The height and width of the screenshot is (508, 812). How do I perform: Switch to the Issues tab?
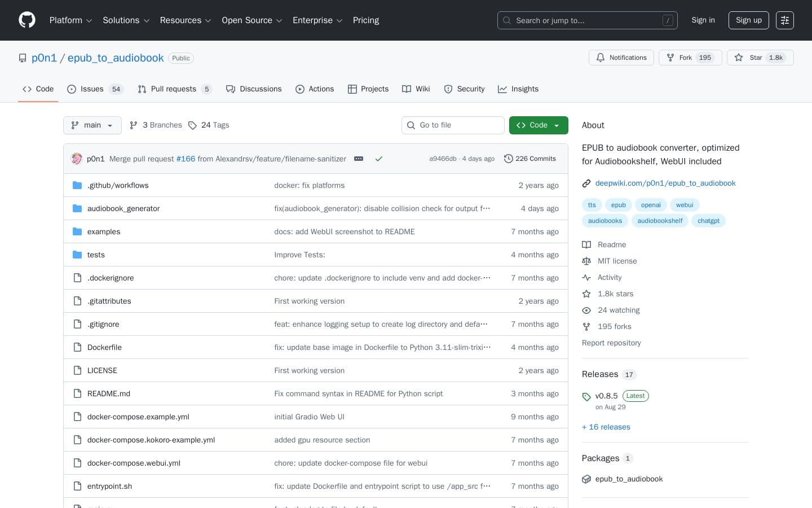[92, 89]
